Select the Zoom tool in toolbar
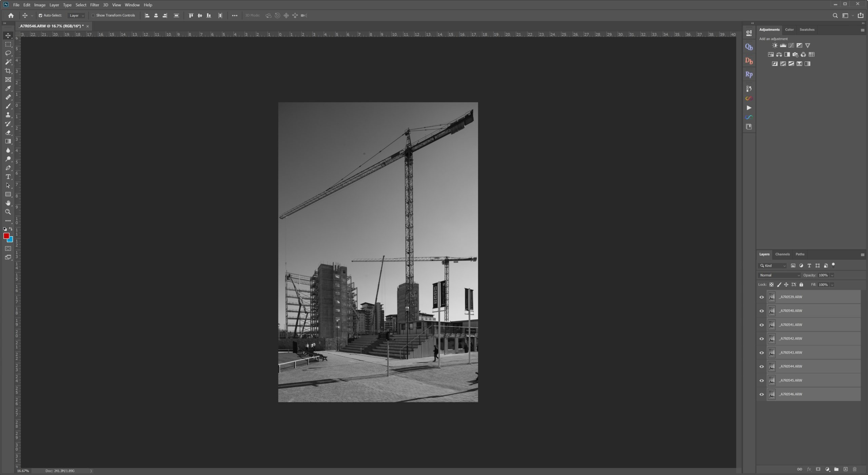Image resolution: width=868 pixels, height=475 pixels. click(8, 212)
